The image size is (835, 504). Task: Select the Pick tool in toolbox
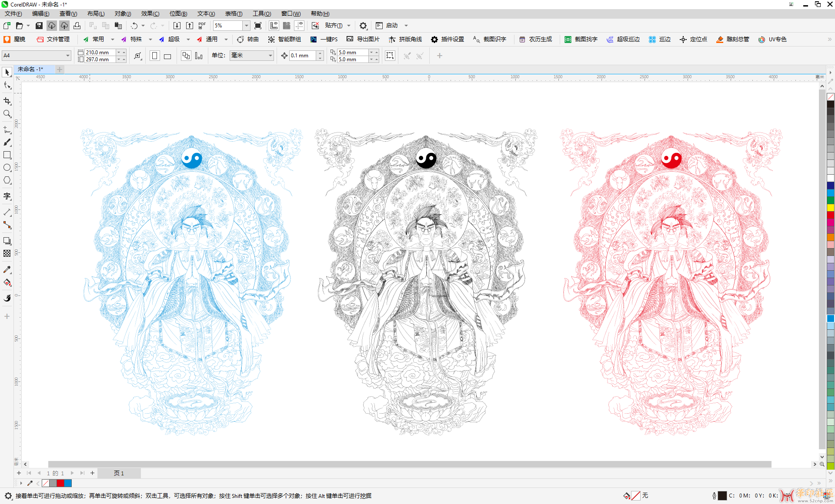click(x=7, y=72)
